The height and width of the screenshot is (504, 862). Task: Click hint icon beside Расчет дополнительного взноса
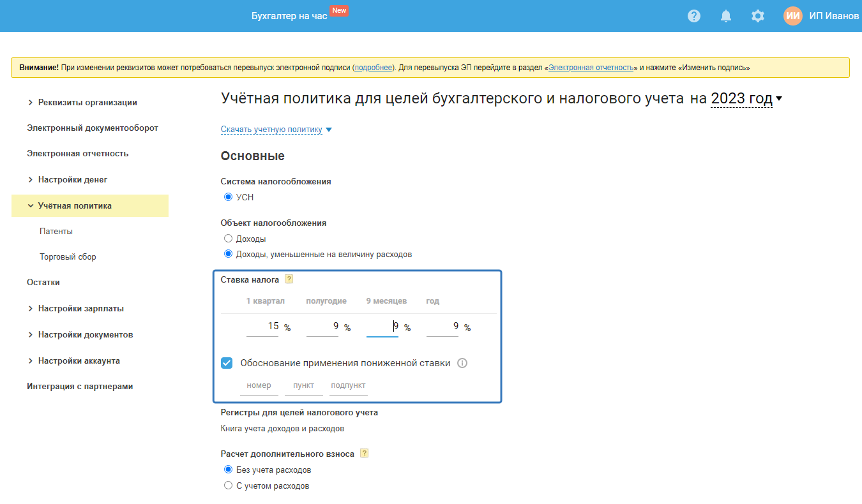365,454
